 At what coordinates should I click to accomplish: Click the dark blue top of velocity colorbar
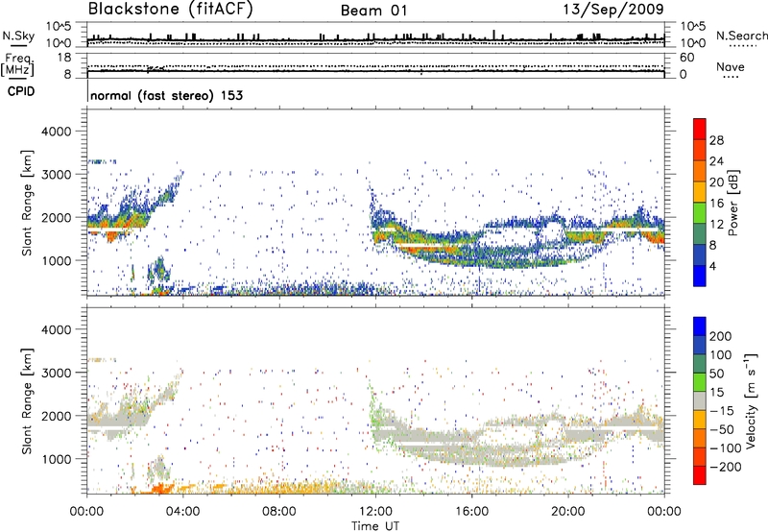tap(700, 326)
